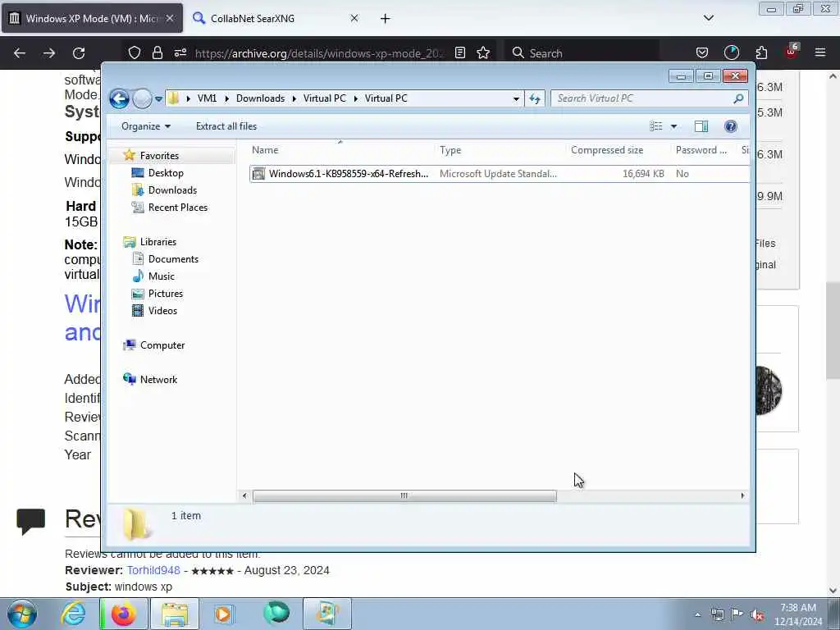This screenshot has height=630, width=840.
Task: Click the tracking protection shield icon
Action: tap(135, 52)
